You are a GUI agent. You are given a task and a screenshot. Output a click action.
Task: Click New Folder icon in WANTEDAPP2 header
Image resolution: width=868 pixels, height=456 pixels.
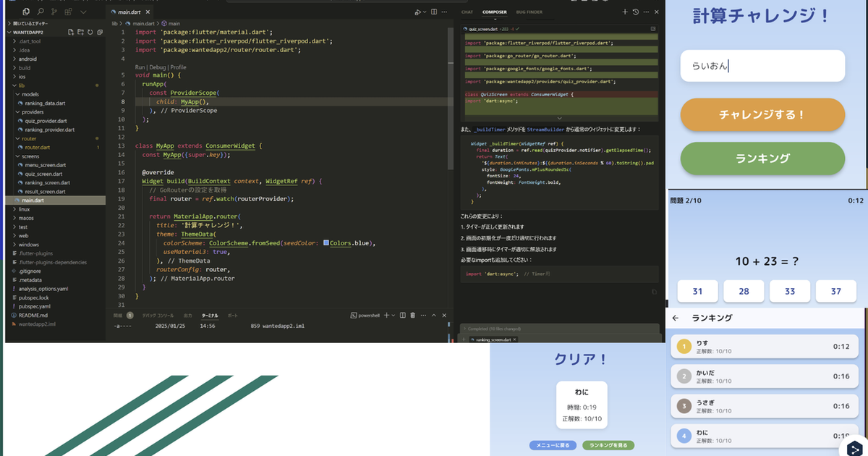click(x=80, y=33)
